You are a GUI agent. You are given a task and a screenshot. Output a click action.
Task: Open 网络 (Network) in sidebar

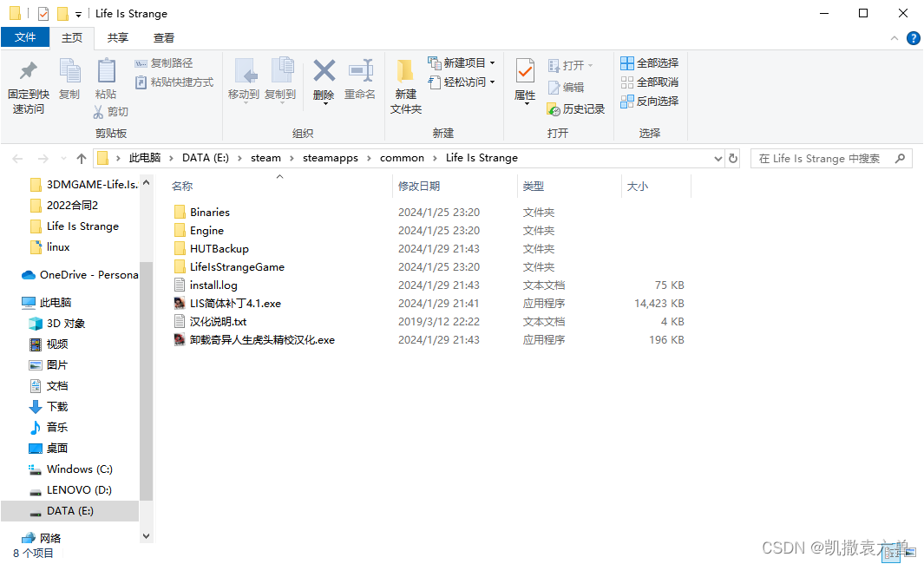[42, 538]
